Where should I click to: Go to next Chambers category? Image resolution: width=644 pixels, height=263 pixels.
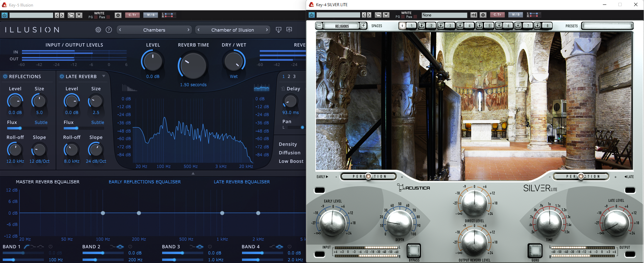(x=188, y=30)
